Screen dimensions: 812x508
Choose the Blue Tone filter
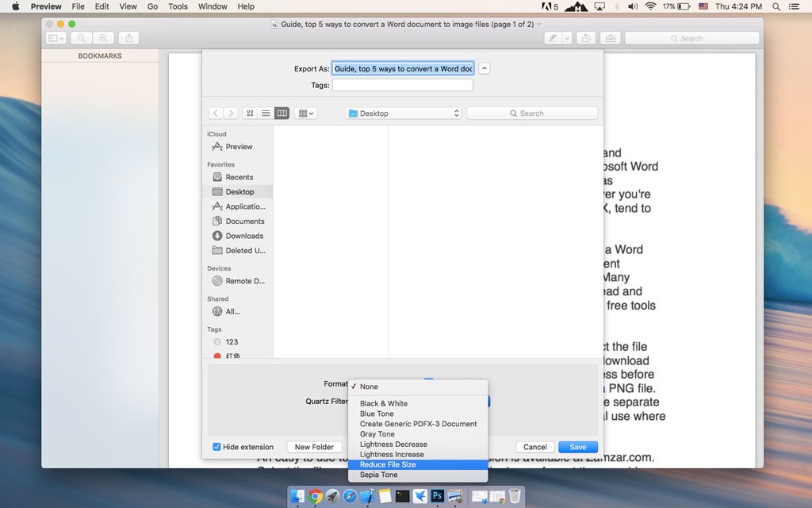pos(418,414)
